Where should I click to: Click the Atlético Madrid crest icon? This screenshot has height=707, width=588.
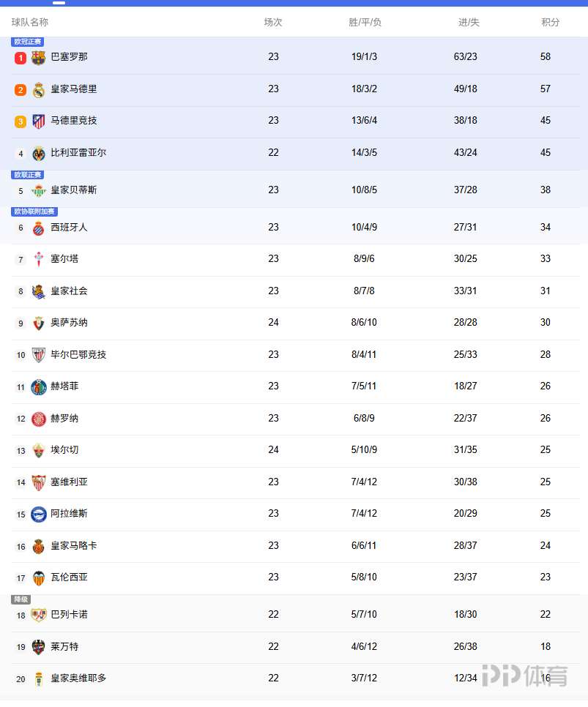(39, 121)
